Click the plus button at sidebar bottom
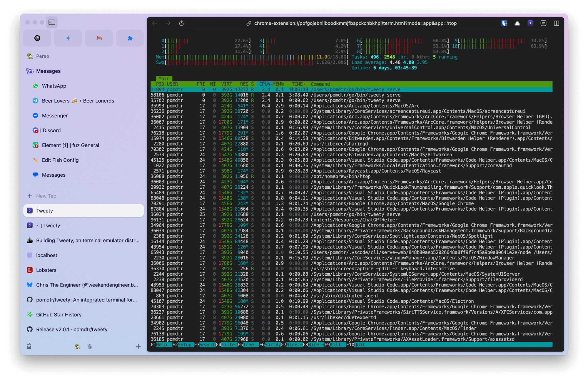 point(138,346)
